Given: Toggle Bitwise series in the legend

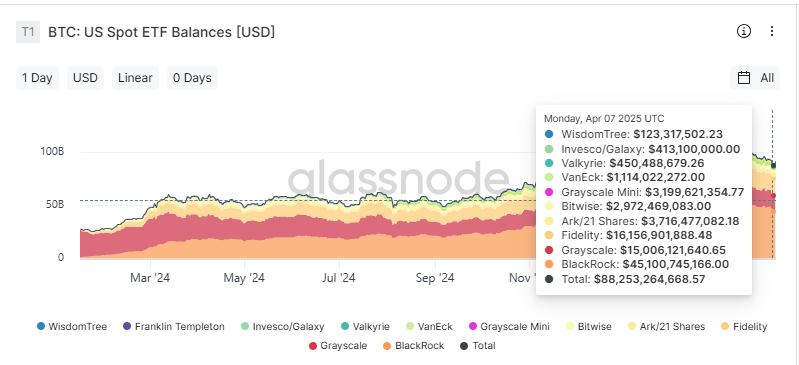Looking at the screenshot, I should click(589, 327).
